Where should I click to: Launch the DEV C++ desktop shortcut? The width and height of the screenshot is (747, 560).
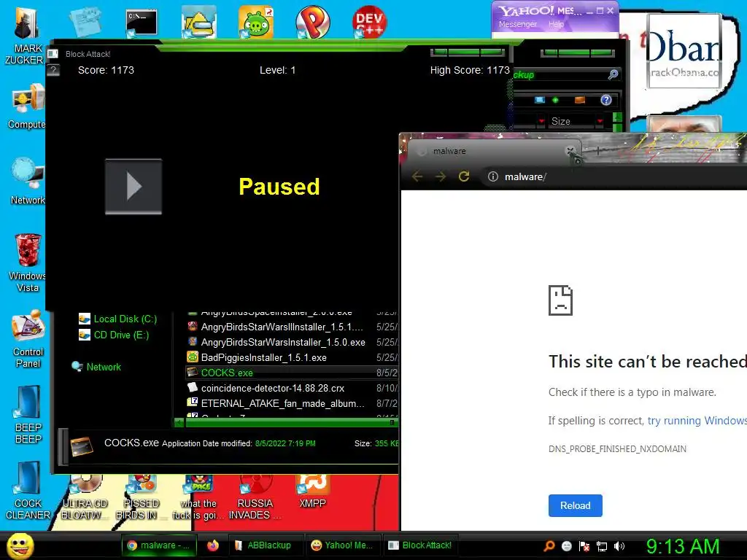click(x=369, y=22)
